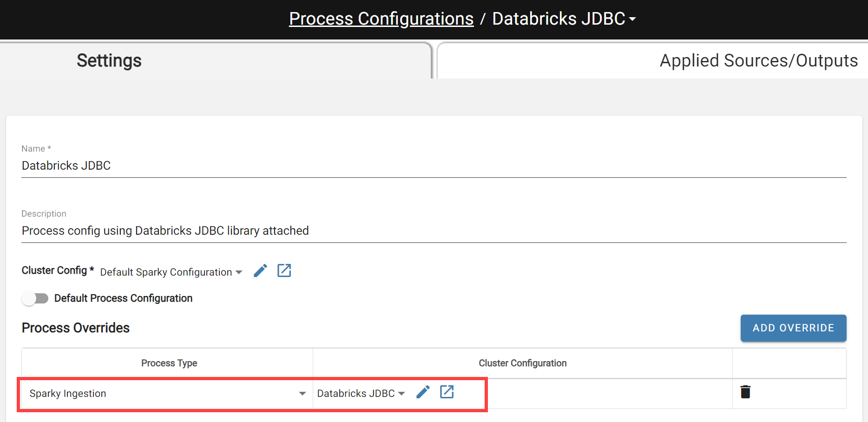The width and height of the screenshot is (868, 422).
Task: Go back to Process Configurations
Action: [381, 19]
